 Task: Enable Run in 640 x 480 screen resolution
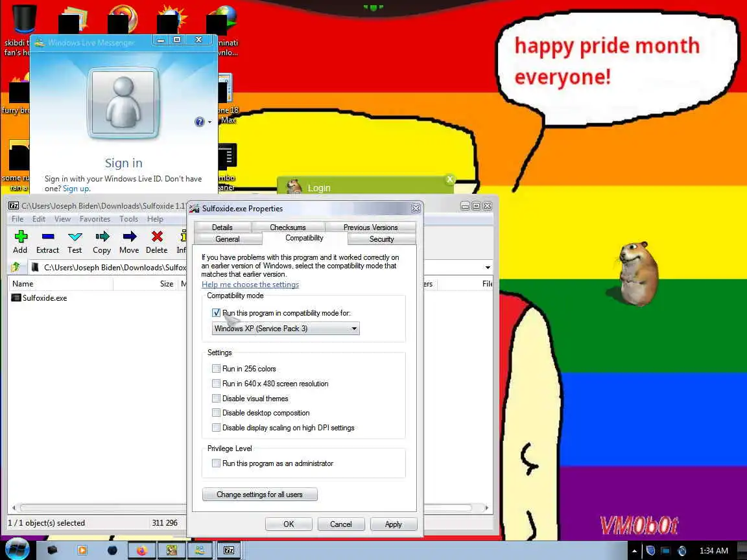pos(217,383)
